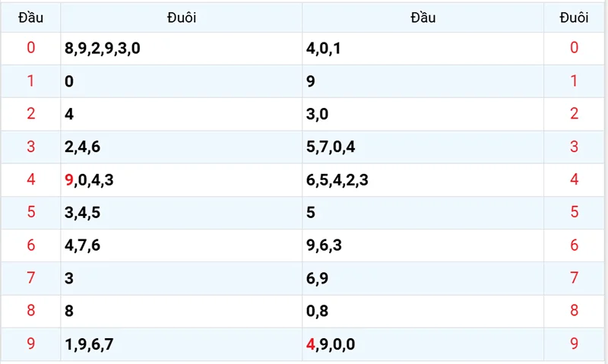Click the left column red number 5
The width and height of the screenshot is (608, 364).
click(x=31, y=212)
